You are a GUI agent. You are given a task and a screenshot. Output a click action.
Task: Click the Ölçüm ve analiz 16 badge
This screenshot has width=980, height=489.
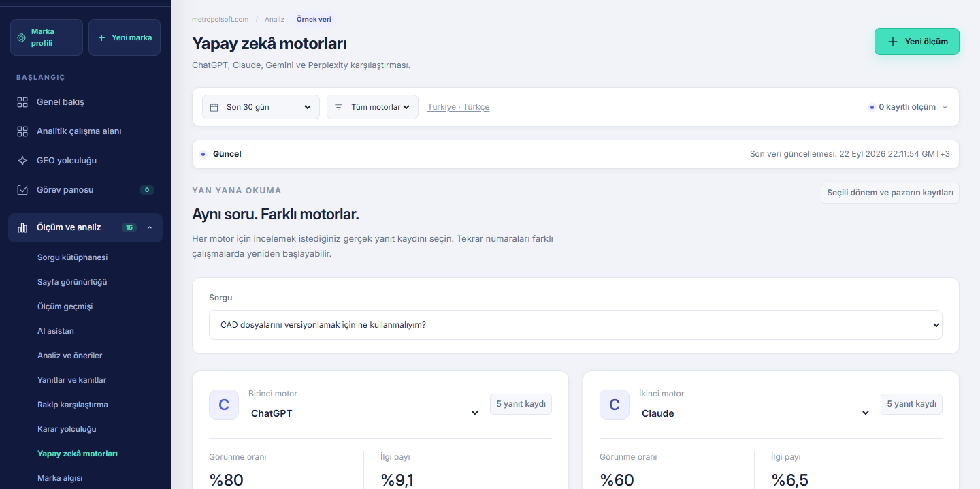[129, 227]
